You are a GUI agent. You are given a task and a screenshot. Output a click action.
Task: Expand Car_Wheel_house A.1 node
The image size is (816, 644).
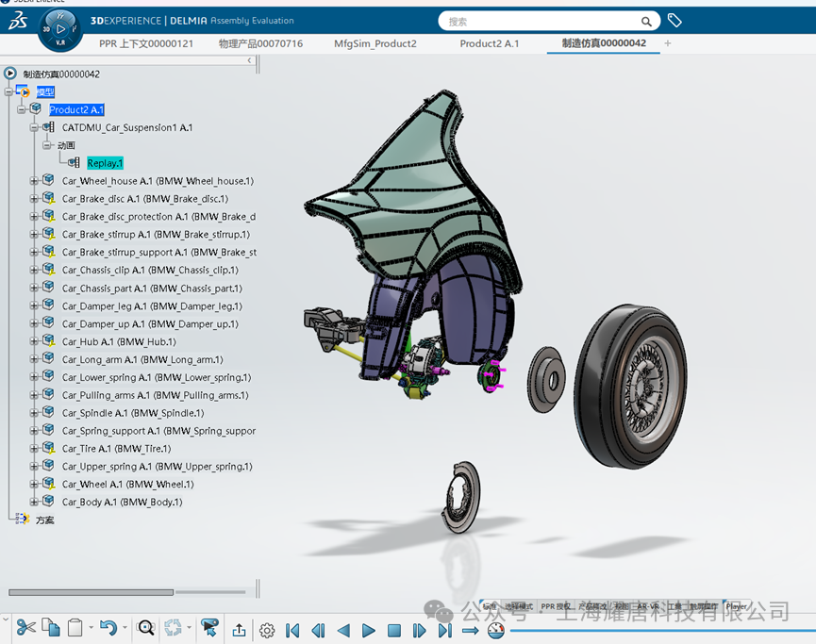click(34, 181)
